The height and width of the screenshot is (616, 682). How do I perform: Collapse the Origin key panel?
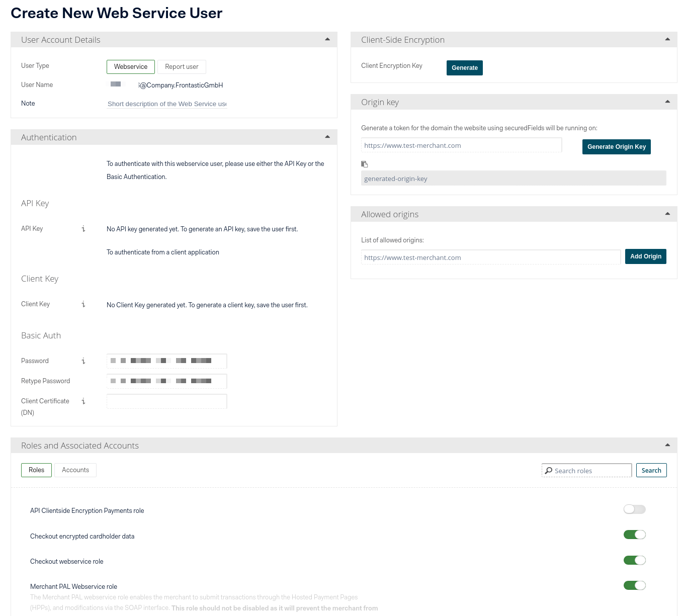(x=667, y=102)
